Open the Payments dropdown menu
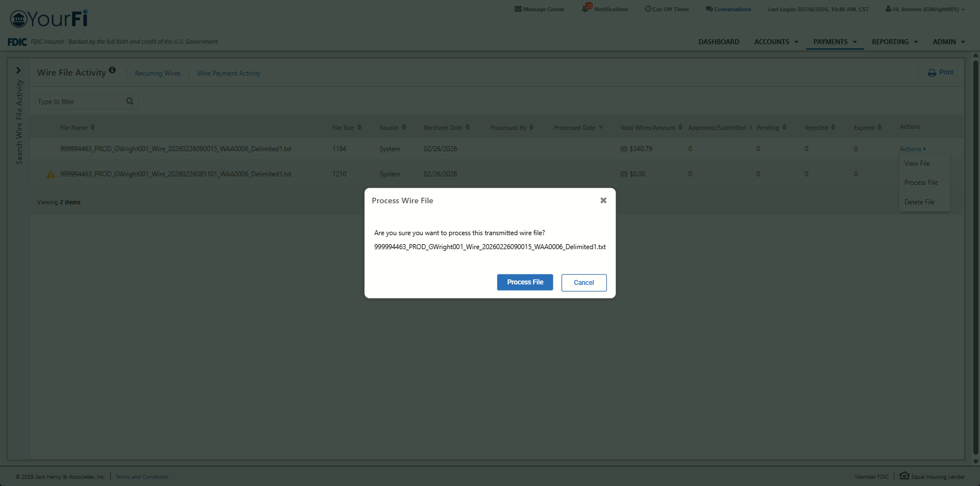 point(834,42)
